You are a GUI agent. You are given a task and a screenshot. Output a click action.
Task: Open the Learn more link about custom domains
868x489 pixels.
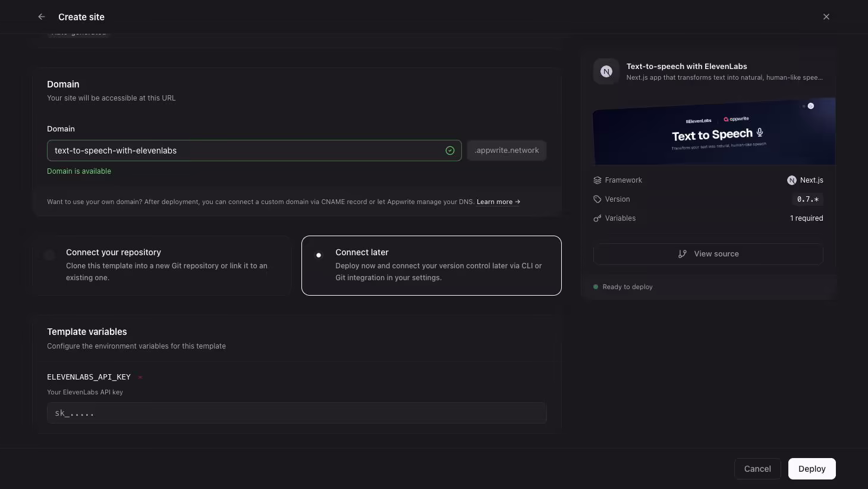(x=498, y=202)
